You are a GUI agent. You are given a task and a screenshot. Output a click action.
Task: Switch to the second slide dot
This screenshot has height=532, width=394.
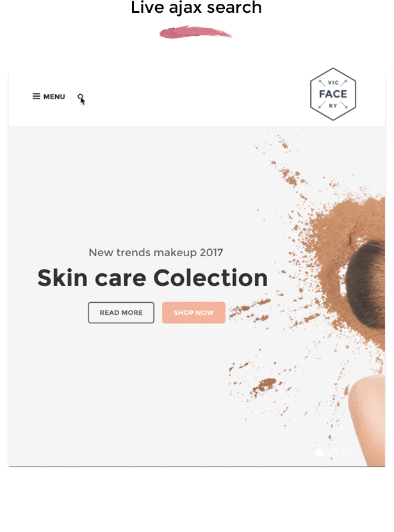point(333,453)
